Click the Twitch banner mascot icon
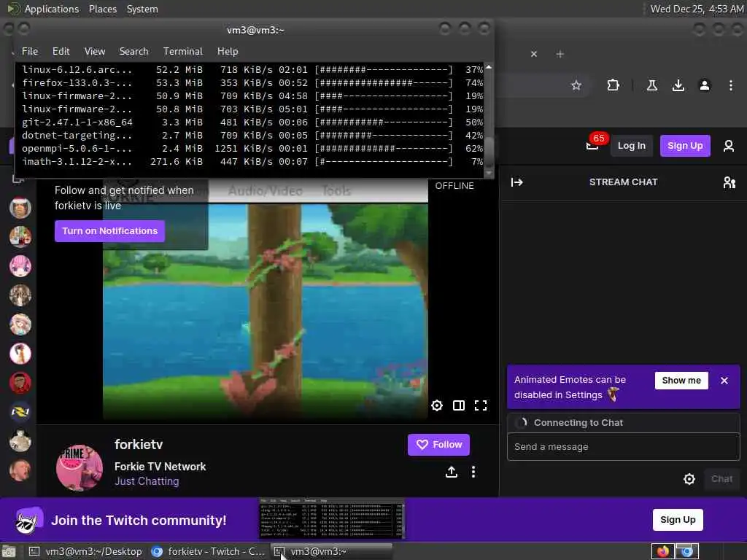Viewport: 747px width, 560px height. 28,520
